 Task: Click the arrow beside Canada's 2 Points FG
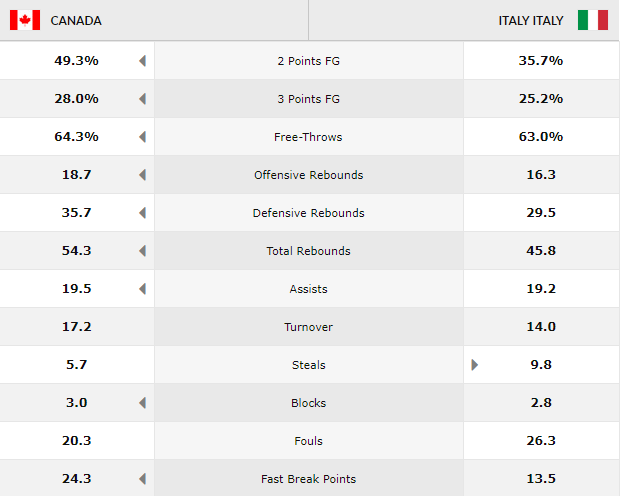coord(143,61)
